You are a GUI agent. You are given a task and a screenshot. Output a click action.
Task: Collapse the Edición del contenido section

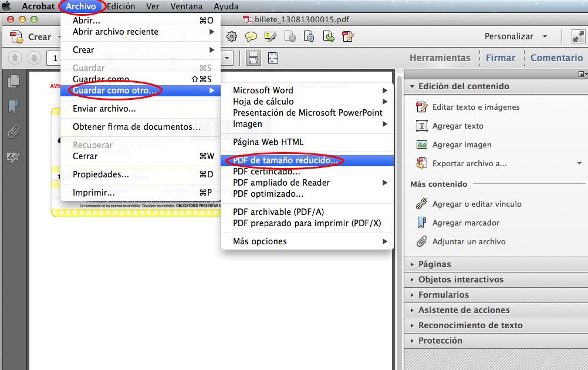[463, 86]
